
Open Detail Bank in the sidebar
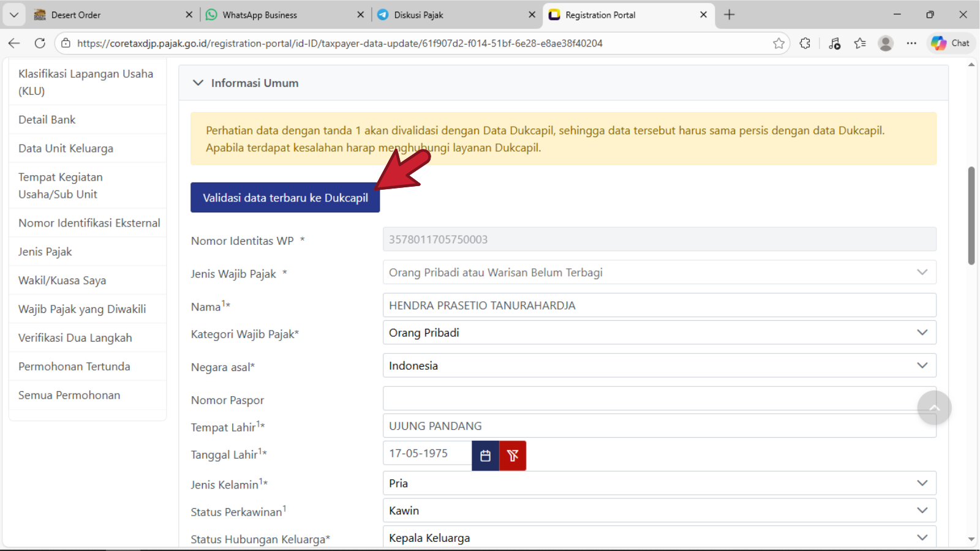47,119
